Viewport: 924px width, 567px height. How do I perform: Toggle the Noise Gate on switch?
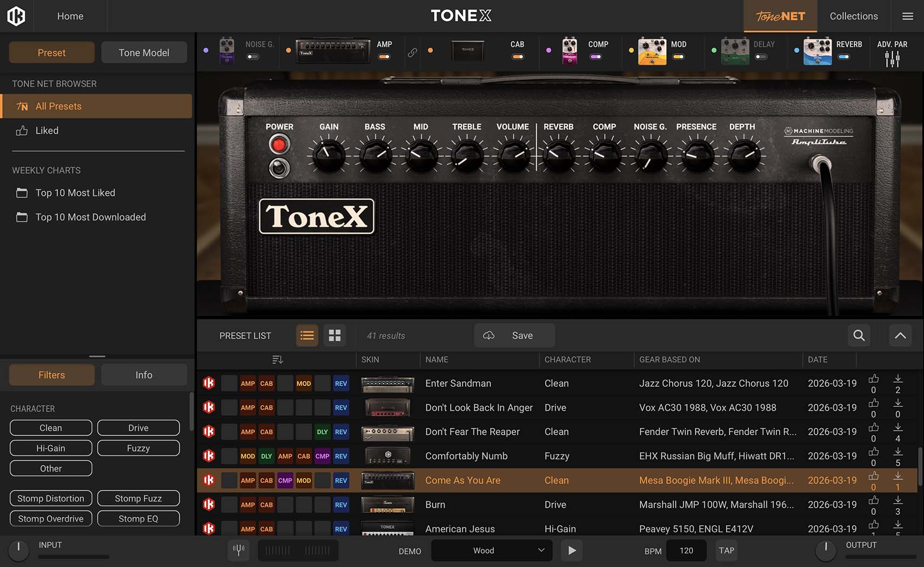pyautogui.click(x=253, y=57)
